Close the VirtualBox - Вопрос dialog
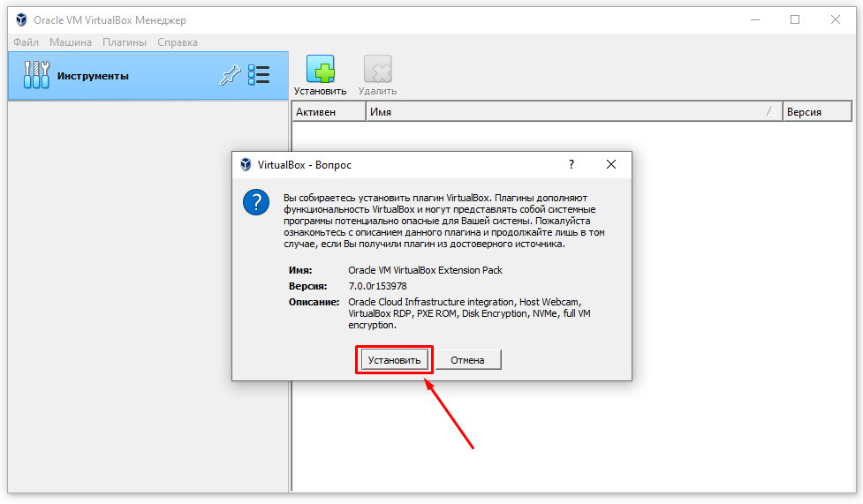The height and width of the screenshot is (504, 863). (x=611, y=164)
